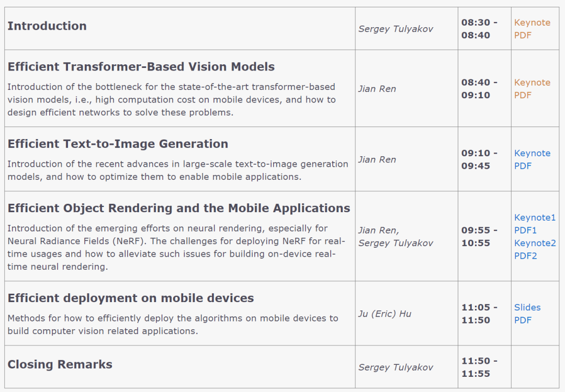
Task: Open Keynote for Efficient Transformer-Based Vision Models
Action: [532, 83]
